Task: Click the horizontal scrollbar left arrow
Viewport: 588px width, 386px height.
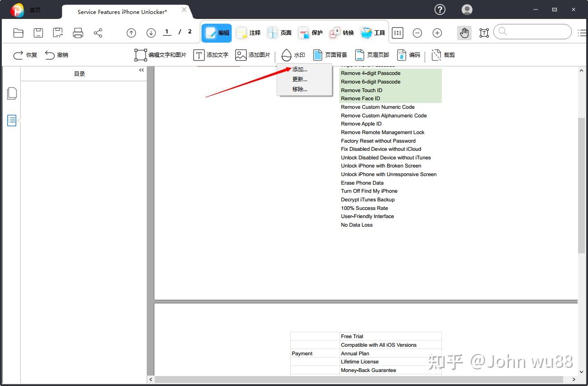Action: click(x=151, y=380)
